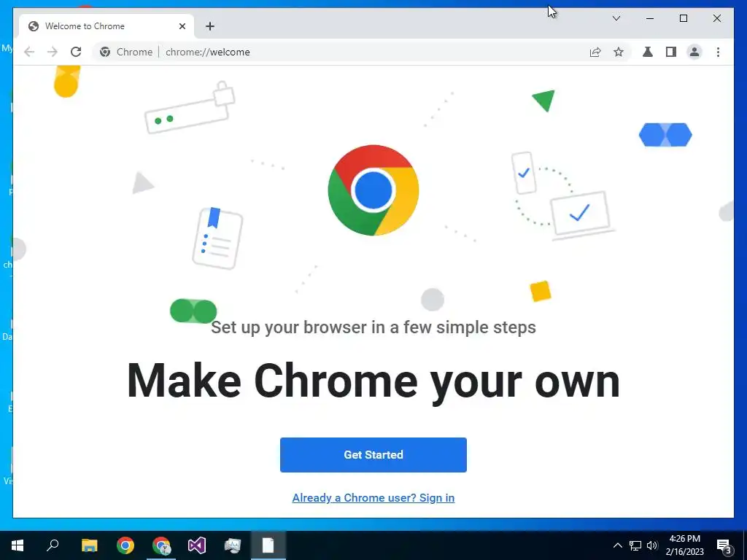Image resolution: width=747 pixels, height=560 pixels.
Task: Close the Welcome to Chrome tab
Action: point(182,26)
